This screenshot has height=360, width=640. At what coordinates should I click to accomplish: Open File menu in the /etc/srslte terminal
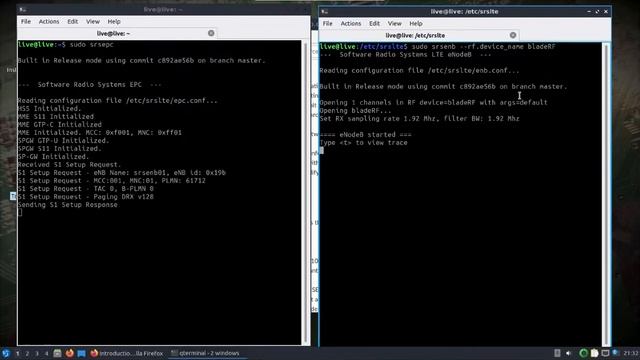(x=328, y=24)
